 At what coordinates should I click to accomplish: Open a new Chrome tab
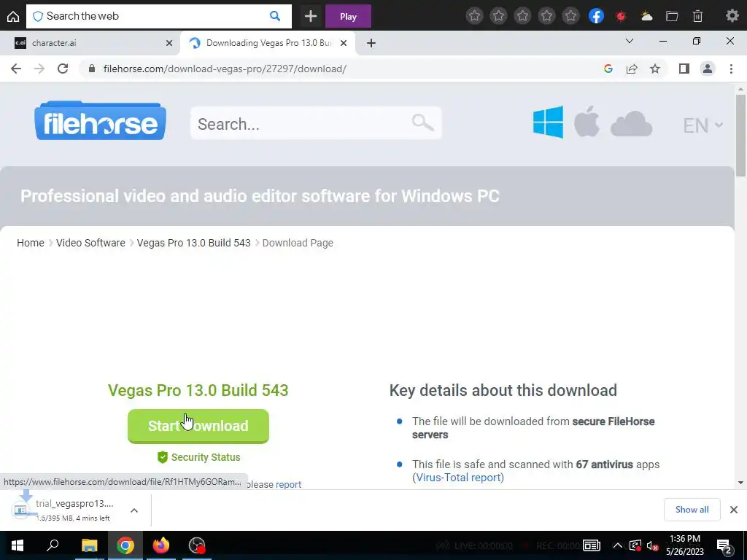[371, 43]
